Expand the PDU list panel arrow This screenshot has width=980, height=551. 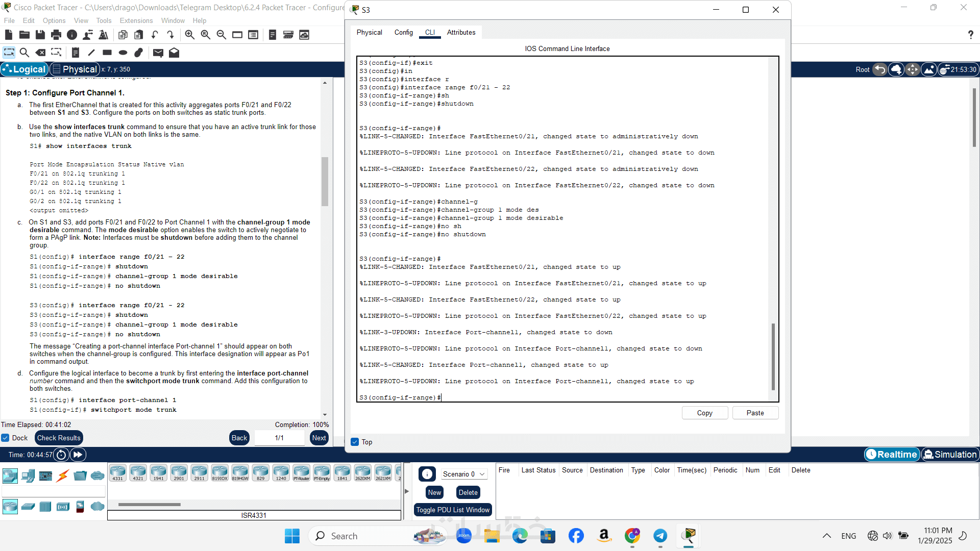tap(407, 491)
